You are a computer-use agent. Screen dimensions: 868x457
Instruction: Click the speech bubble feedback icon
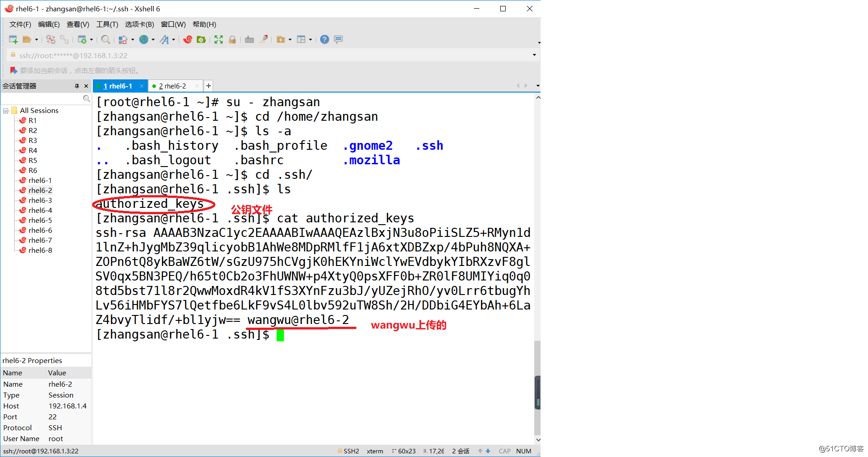pyautogui.click(x=338, y=39)
